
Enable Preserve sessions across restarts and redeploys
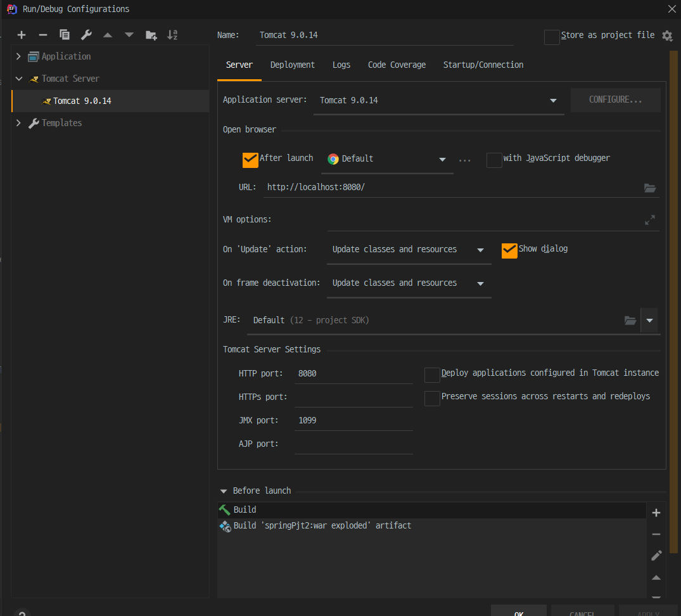click(x=431, y=399)
